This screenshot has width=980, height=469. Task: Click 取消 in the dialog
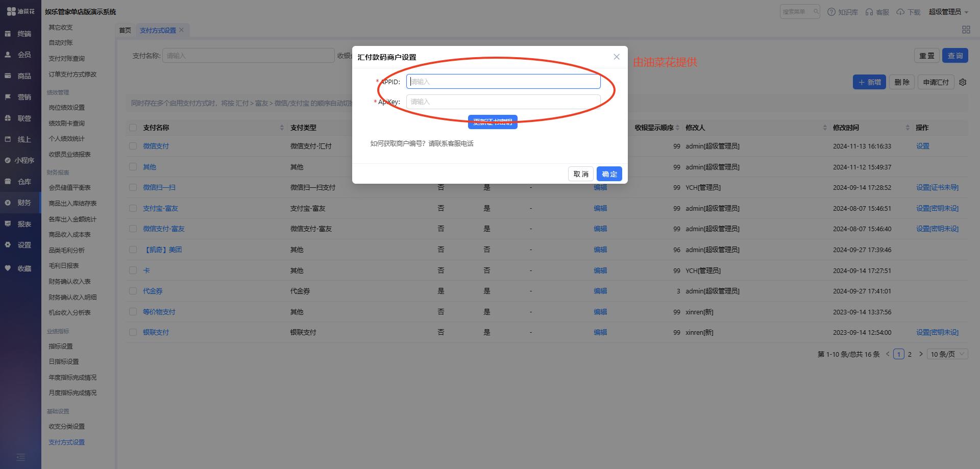point(581,174)
